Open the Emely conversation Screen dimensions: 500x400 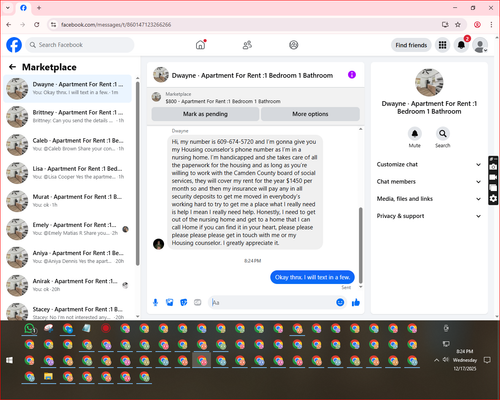(68, 229)
